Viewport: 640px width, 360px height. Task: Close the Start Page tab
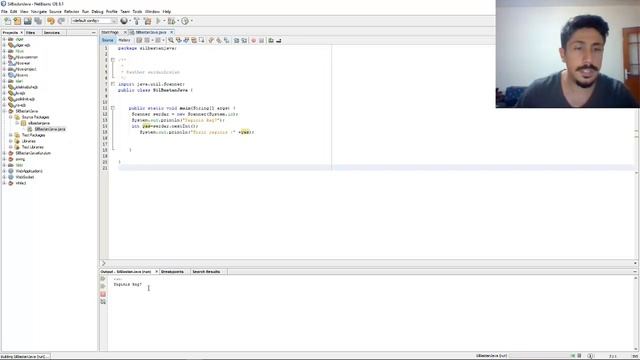125,32
